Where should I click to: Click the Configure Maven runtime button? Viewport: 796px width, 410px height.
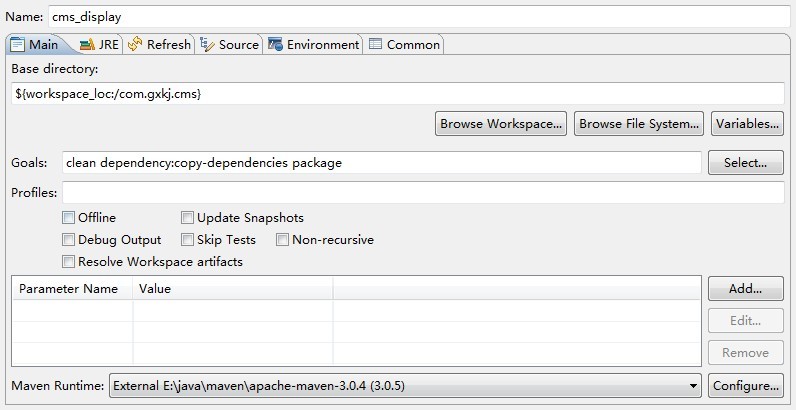click(x=745, y=385)
